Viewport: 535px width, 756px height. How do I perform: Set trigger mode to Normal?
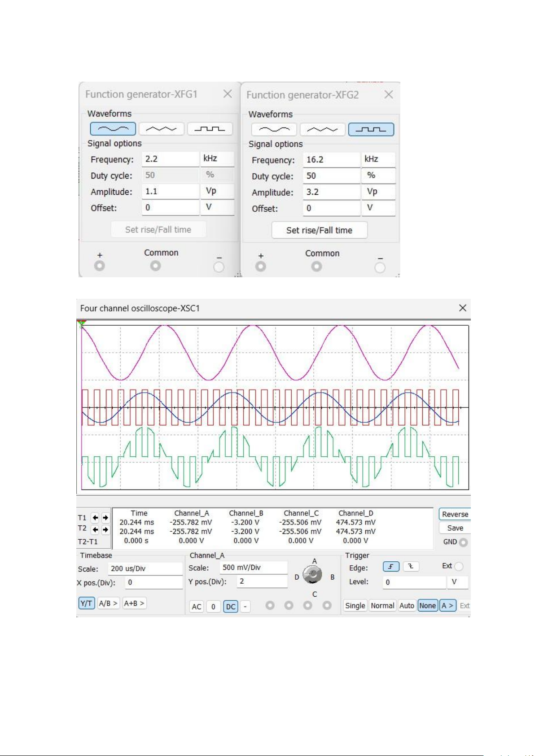coord(382,606)
